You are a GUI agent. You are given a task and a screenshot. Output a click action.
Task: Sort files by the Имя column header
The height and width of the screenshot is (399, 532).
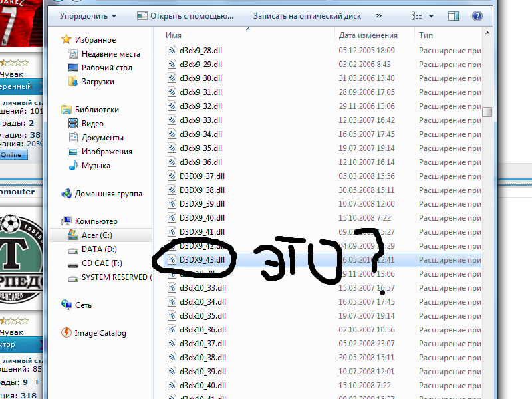(x=174, y=35)
